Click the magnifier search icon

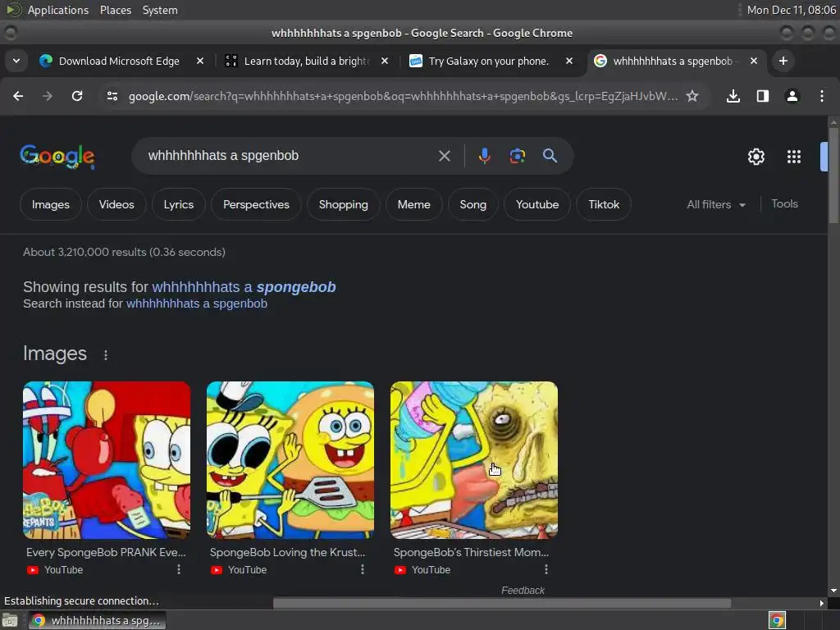pos(550,156)
